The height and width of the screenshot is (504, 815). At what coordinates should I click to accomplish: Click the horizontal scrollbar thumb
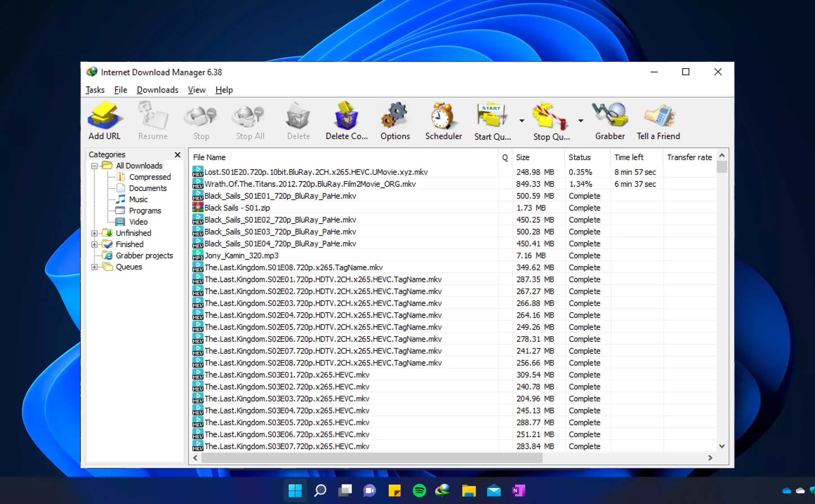click(x=372, y=458)
